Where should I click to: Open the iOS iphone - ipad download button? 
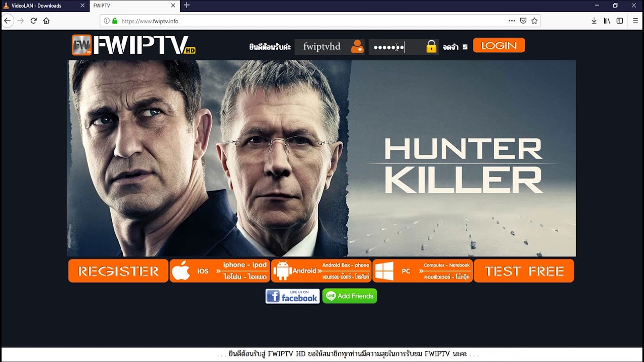[x=220, y=271]
